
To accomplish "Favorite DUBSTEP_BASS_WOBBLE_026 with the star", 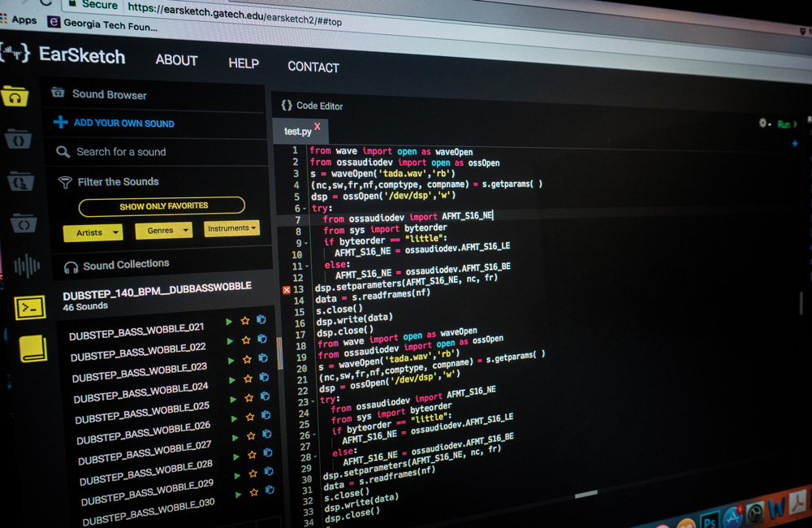I will pos(250,417).
